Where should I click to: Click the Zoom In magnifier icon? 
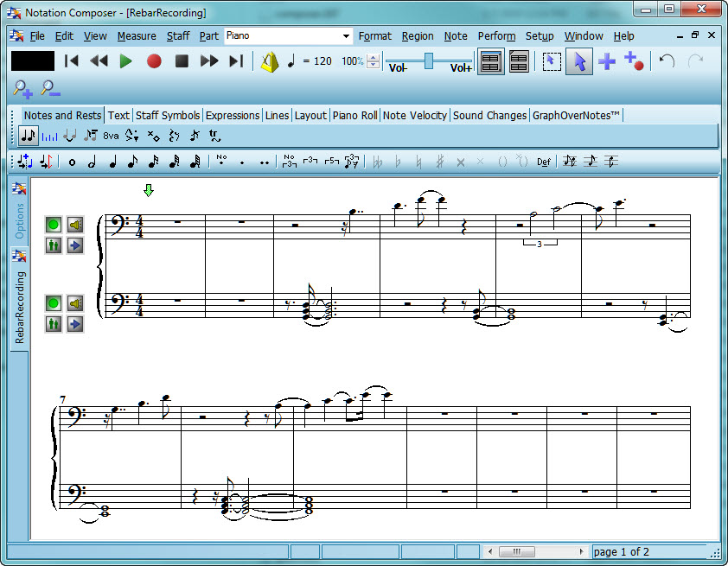click(22, 88)
